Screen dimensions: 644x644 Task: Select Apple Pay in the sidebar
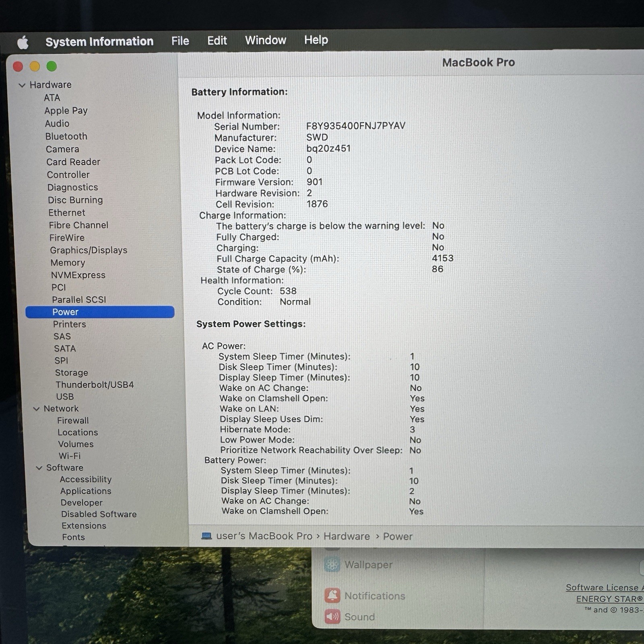66,111
